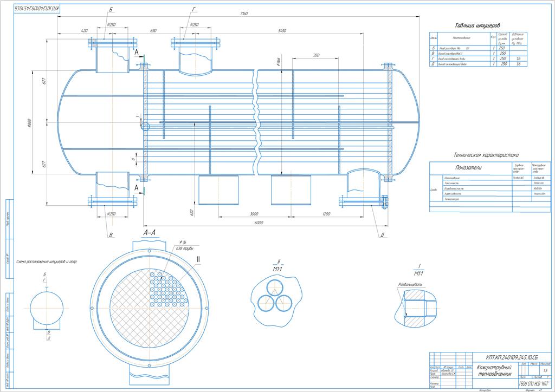
Task: Select the 5450 dimension value
Action: click(x=282, y=31)
